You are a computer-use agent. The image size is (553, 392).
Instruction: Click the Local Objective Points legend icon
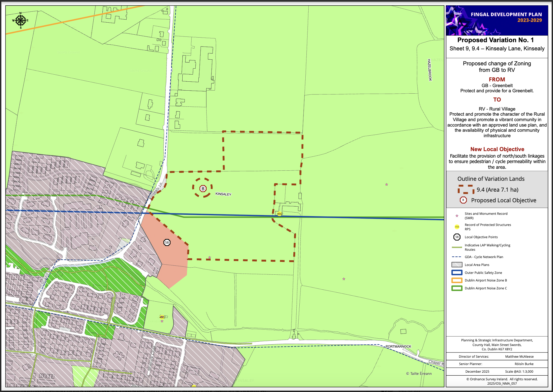click(x=457, y=237)
